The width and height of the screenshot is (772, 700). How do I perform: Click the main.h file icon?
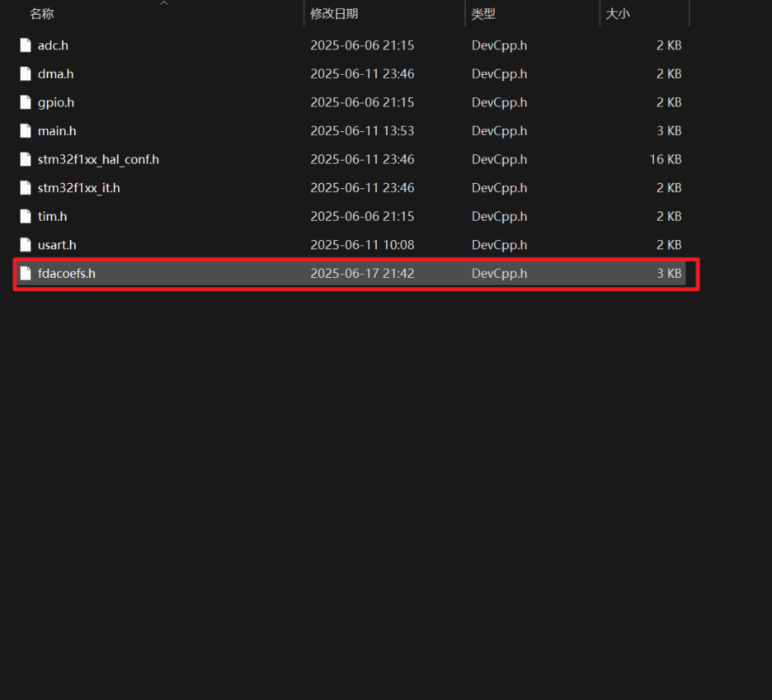click(25, 131)
